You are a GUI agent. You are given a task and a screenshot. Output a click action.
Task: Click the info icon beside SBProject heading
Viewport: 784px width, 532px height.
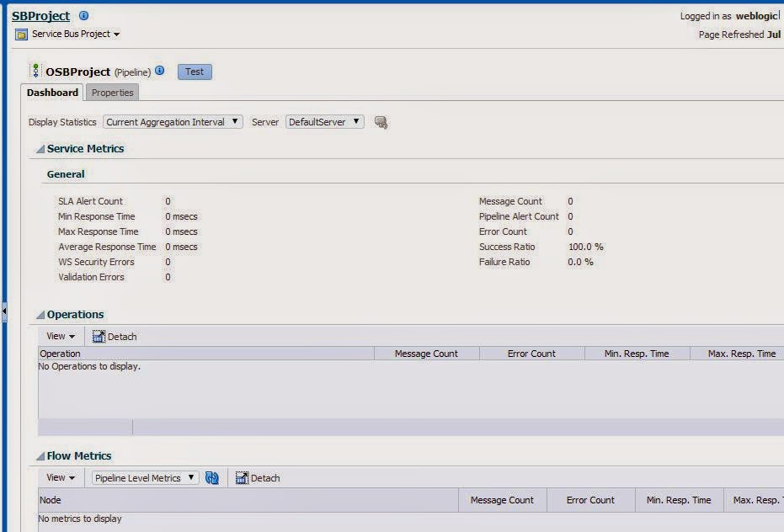tap(82, 14)
